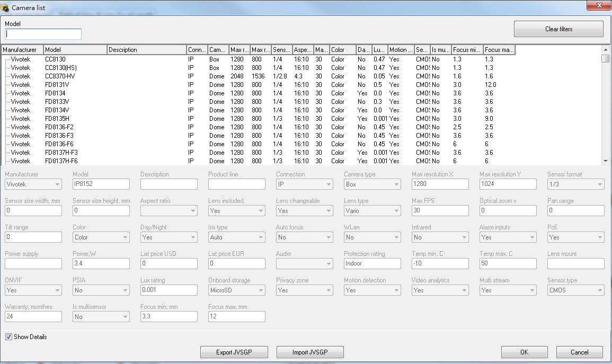Viewport: 612px width, 364px height.
Task: Cancel the camera list dialog
Action: 579,352
